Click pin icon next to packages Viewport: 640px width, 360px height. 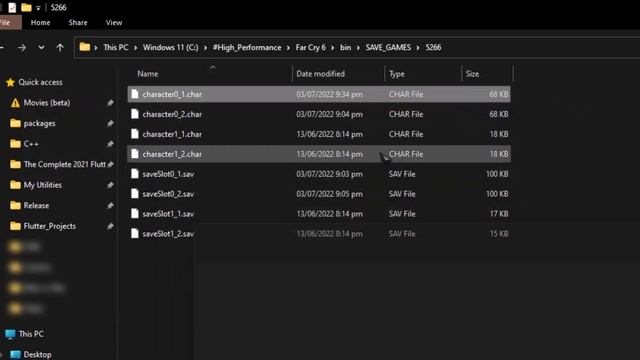[110, 123]
